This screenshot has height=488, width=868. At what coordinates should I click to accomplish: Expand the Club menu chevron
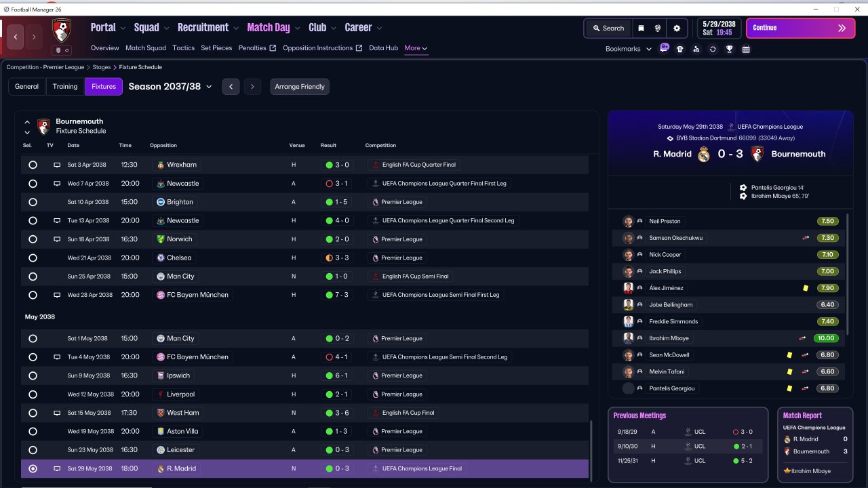coord(334,28)
